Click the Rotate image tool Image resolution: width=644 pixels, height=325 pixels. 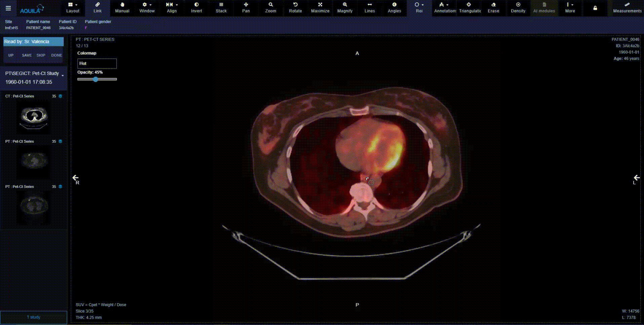coord(295,8)
